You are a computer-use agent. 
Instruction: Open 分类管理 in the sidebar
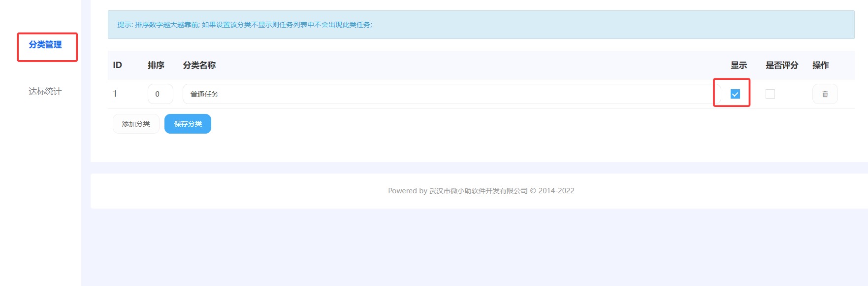click(x=45, y=45)
